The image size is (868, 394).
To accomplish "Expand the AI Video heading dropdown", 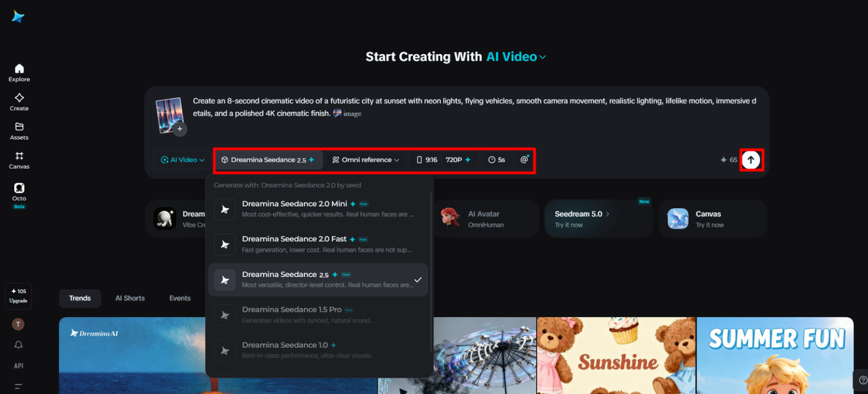I will [516, 57].
